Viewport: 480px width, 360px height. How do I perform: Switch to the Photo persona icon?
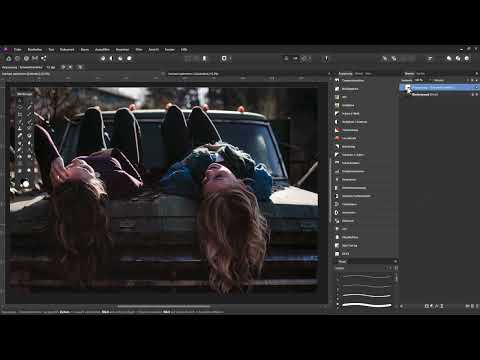pos(9,58)
